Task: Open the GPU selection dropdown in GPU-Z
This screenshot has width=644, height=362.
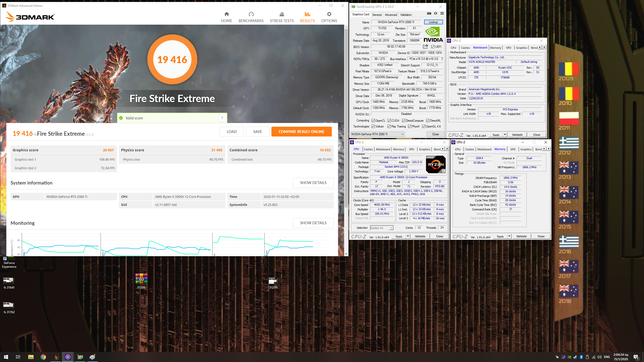Action: point(377,134)
